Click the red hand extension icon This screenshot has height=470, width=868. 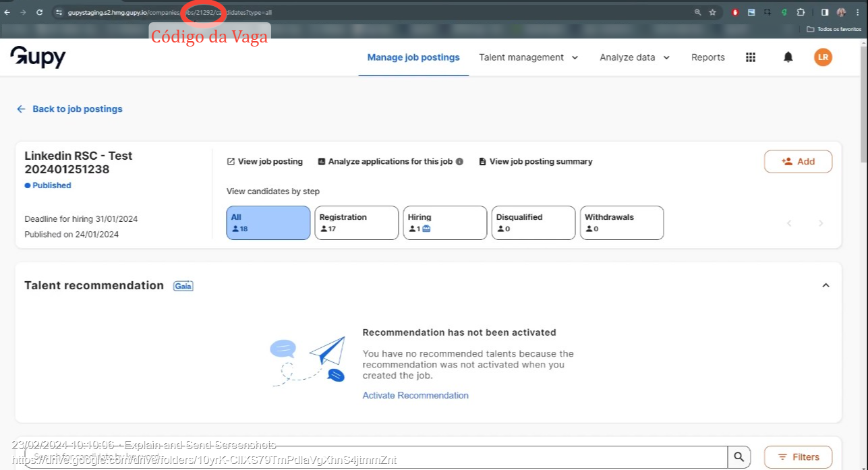tap(734, 12)
